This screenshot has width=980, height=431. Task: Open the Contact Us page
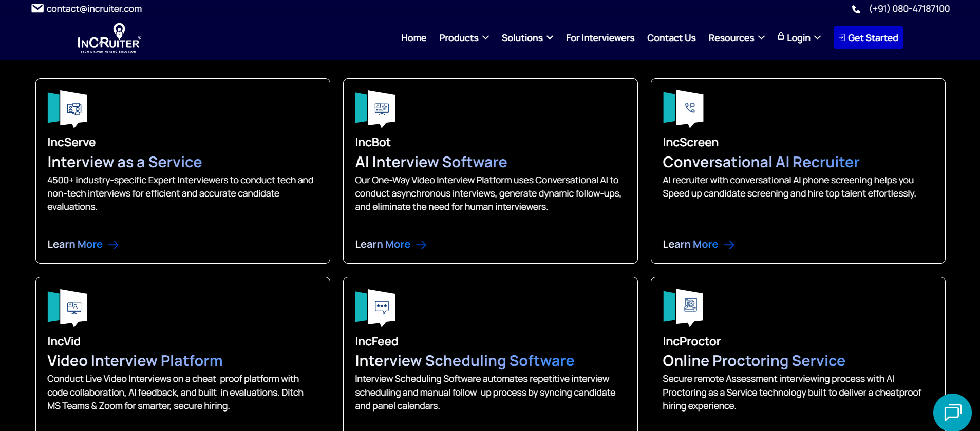tap(671, 38)
